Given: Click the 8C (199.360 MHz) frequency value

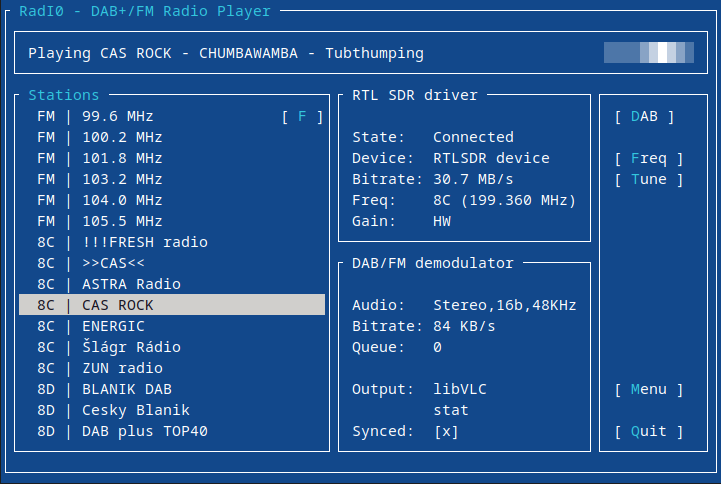Looking at the screenshot, I should coord(504,200).
